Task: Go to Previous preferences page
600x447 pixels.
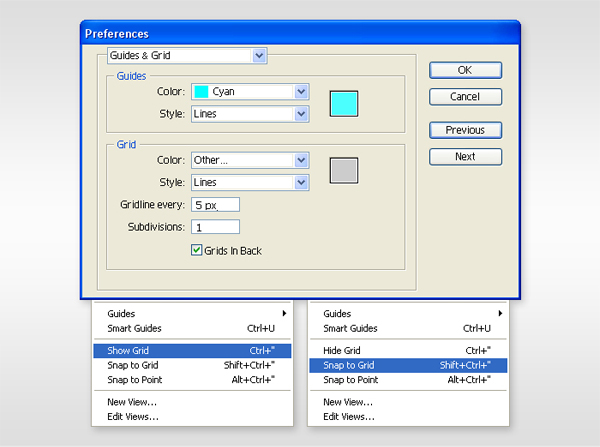Action: pos(465,130)
